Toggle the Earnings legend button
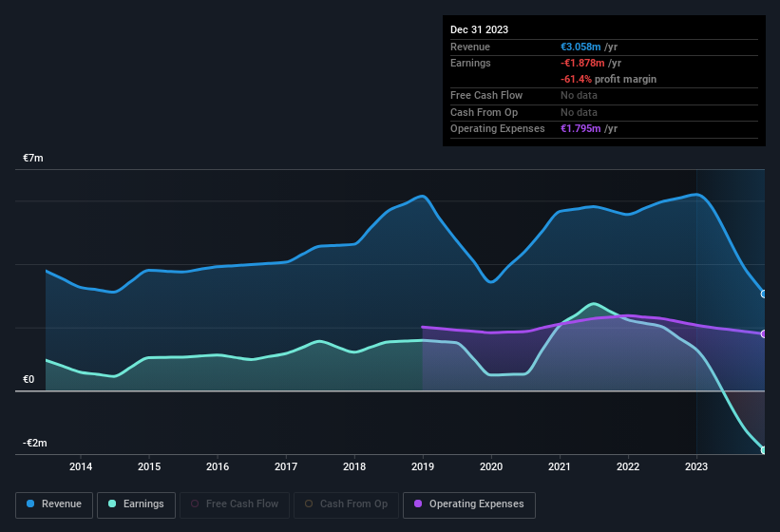This screenshot has width=780, height=532. click(137, 504)
